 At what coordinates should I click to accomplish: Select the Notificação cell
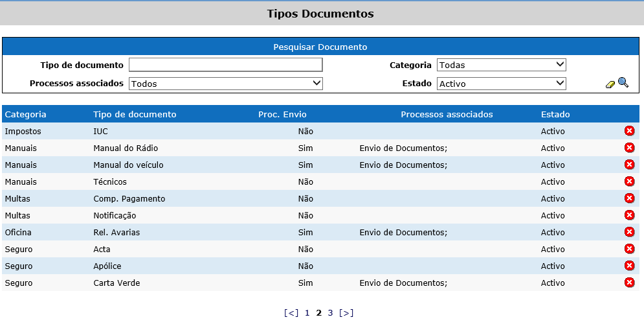115,215
